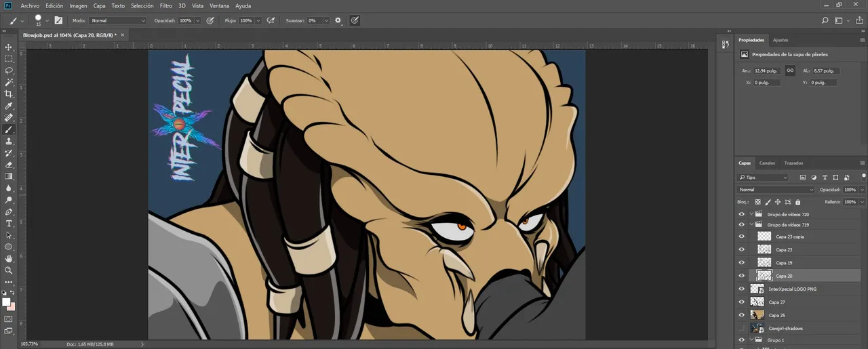Open the Opacidad slider dropdown in options bar
The width and height of the screenshot is (868, 349).
(197, 21)
